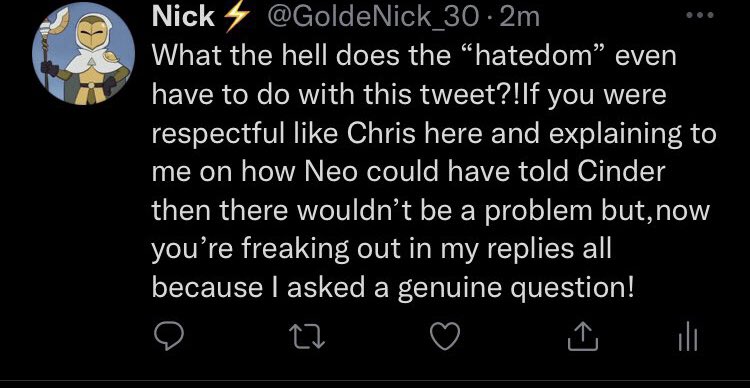Retweet this post using the arrows icon
This screenshot has height=388, width=750.
pos(309,336)
